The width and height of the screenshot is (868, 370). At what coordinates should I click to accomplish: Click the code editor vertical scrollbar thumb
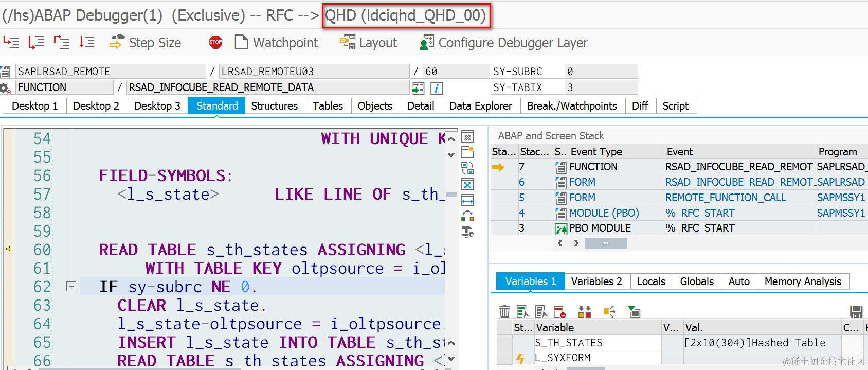(451, 195)
